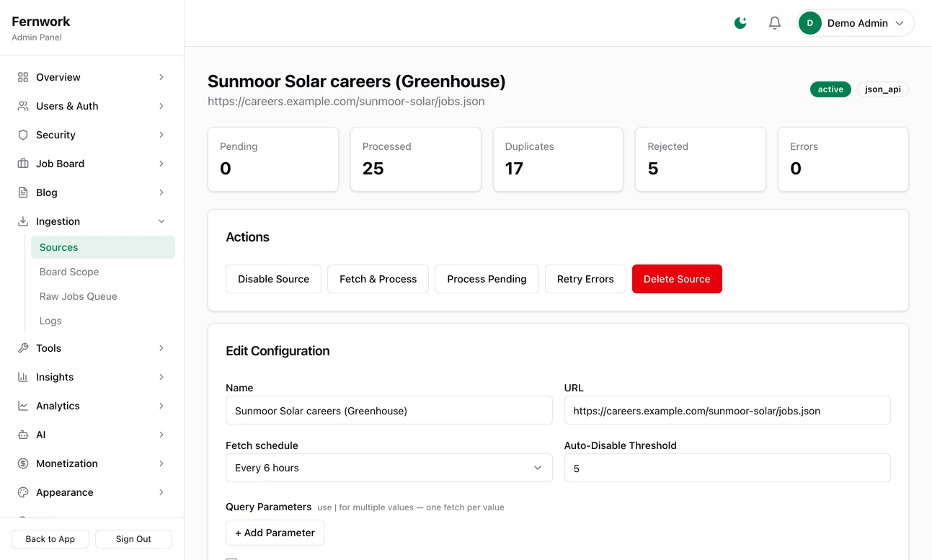This screenshot has width=932, height=560.
Task: Click the Duplicates count card
Action: [x=558, y=159]
